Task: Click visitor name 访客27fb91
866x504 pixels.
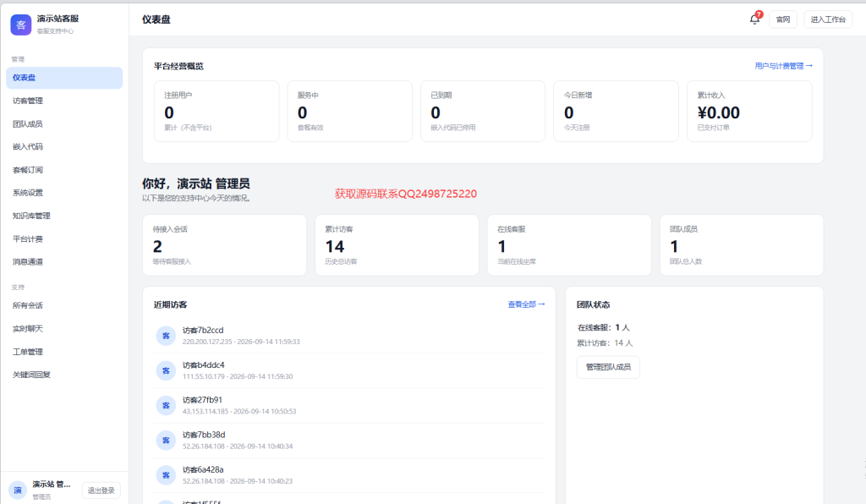Action: (202, 400)
